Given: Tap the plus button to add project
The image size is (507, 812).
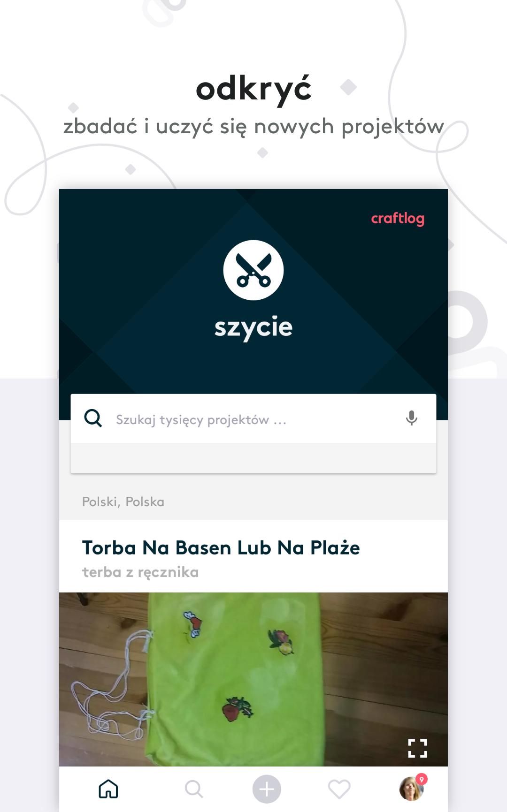Looking at the screenshot, I should coord(267,789).
